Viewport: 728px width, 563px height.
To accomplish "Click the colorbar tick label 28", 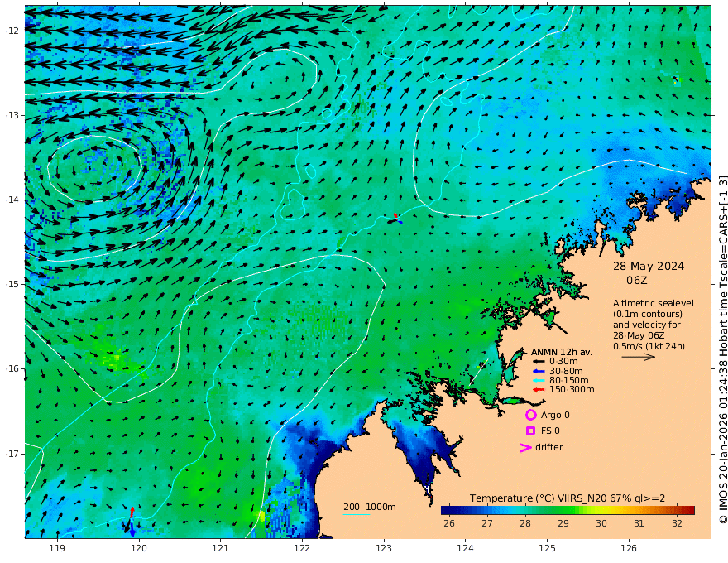I will click(525, 523).
